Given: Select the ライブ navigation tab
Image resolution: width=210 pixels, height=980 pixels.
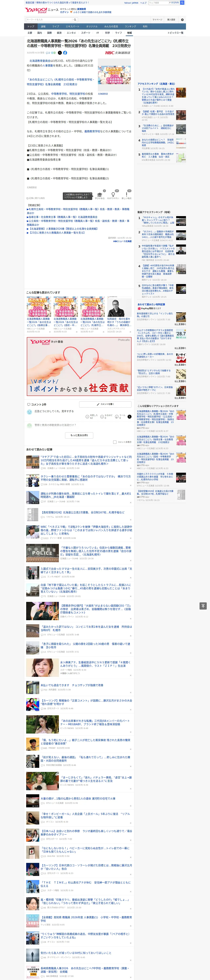Looking at the screenshot, I should point(56,27).
